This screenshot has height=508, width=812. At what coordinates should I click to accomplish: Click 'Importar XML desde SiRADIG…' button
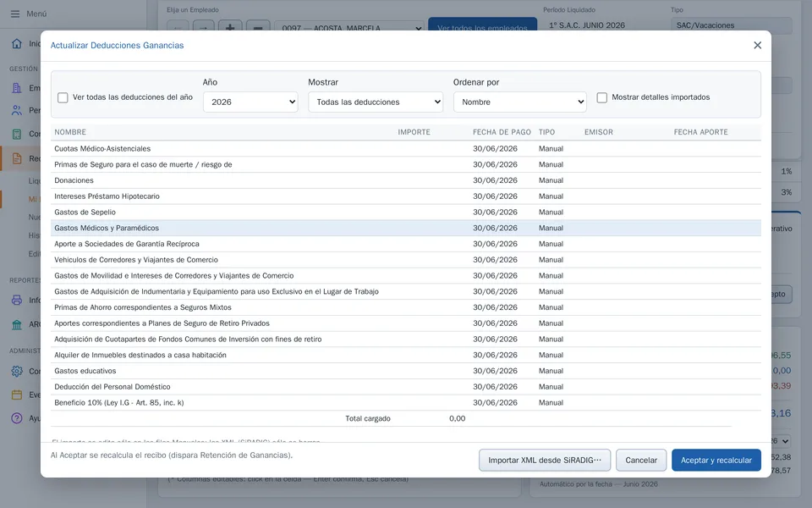[545, 461]
